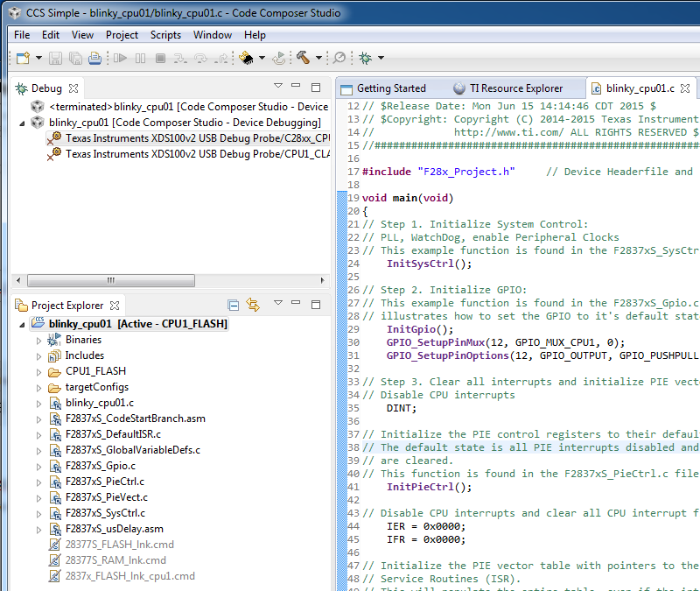Open the File menu
The image size is (700, 591).
pyautogui.click(x=22, y=35)
